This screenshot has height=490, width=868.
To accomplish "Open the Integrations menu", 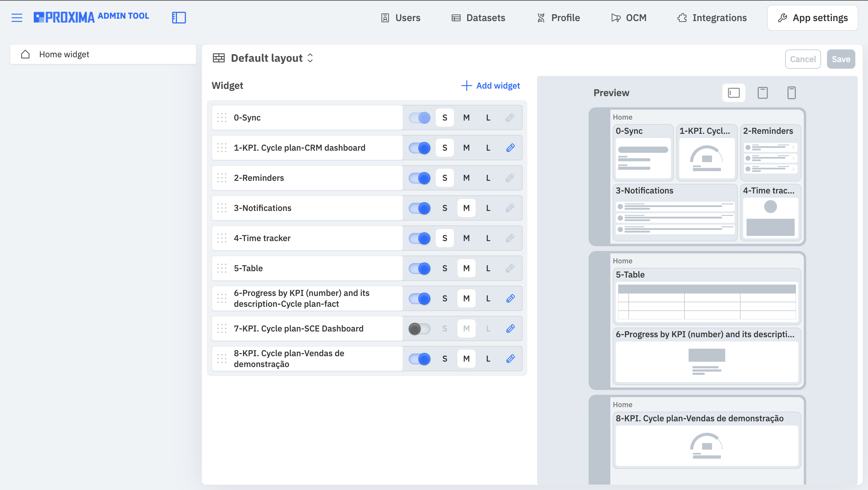I will (x=712, y=17).
